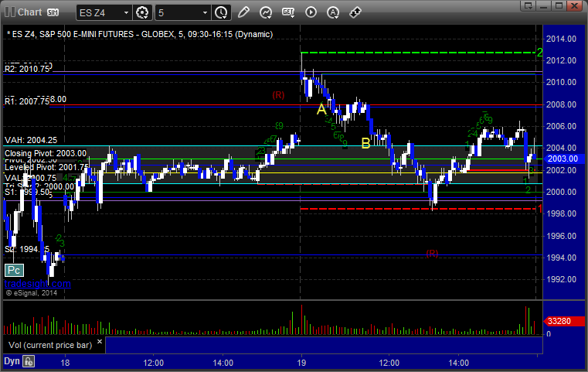
Task: Close the chart window
Action: pyautogui.click(x=575, y=5)
